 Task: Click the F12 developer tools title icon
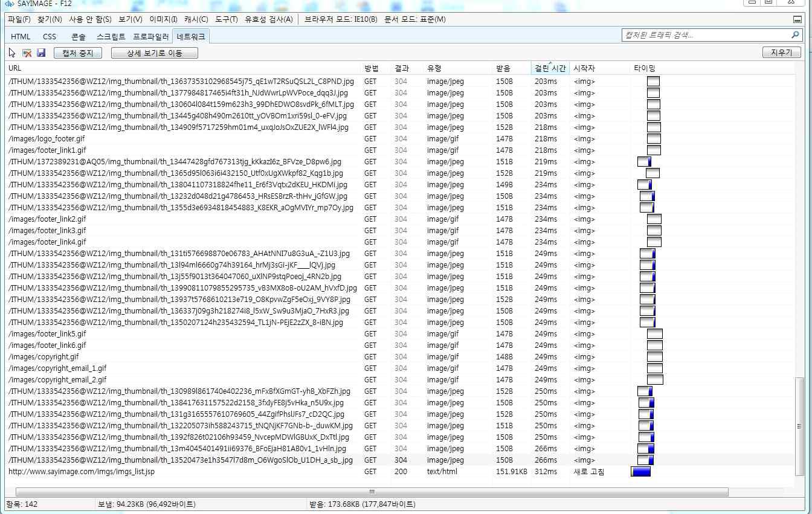9,4
